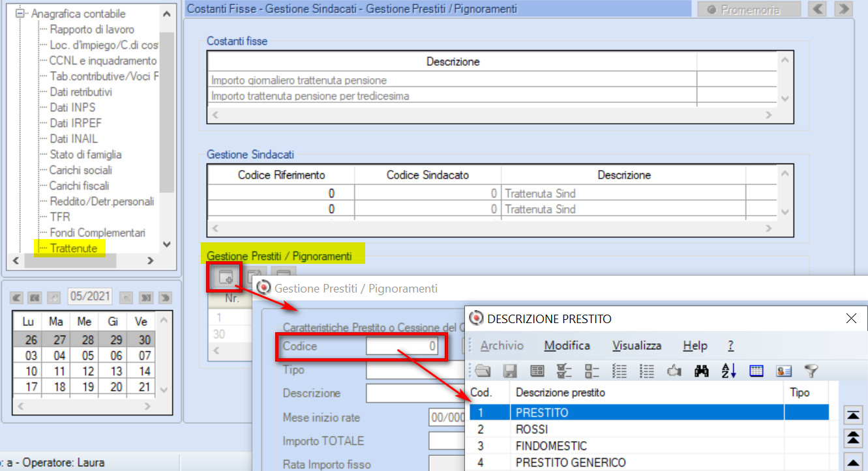
Task: Click the Descrizione prestito column header
Action: pyautogui.click(x=647, y=393)
